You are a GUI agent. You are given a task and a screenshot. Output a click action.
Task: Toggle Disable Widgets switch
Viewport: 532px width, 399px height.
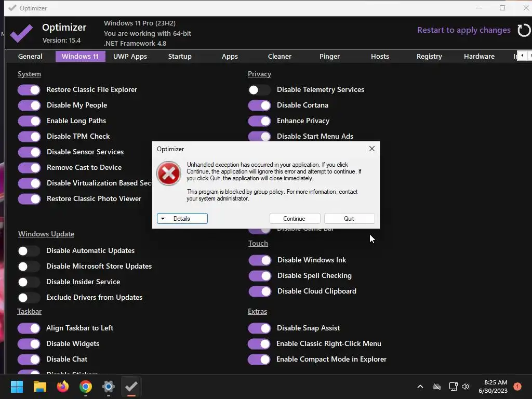point(29,344)
